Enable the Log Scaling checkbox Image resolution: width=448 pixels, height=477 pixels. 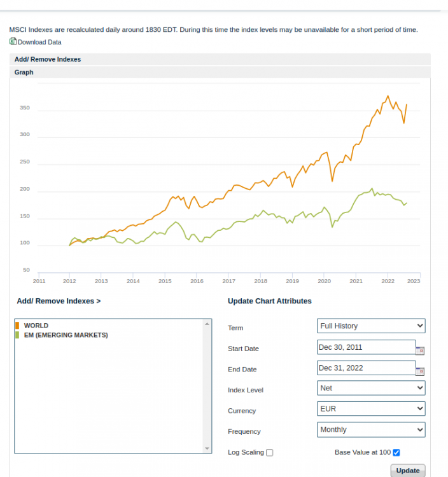pyautogui.click(x=270, y=453)
